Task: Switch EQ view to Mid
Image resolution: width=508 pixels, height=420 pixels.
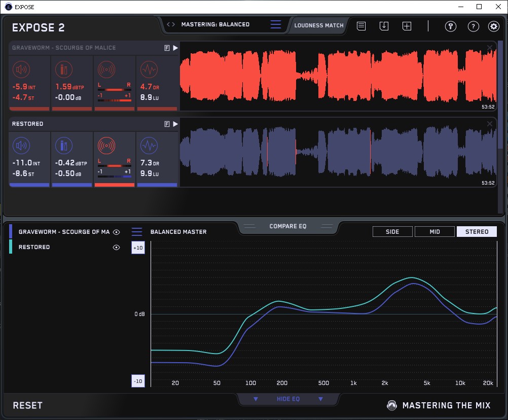Action: coord(434,232)
